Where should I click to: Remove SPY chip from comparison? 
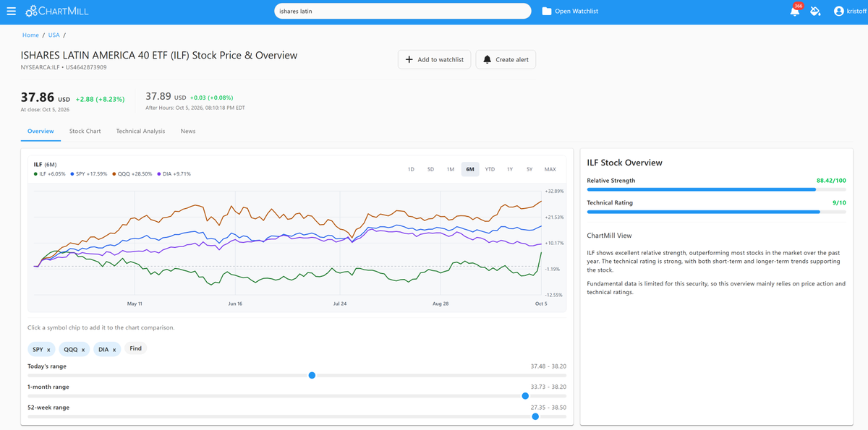[48, 350]
